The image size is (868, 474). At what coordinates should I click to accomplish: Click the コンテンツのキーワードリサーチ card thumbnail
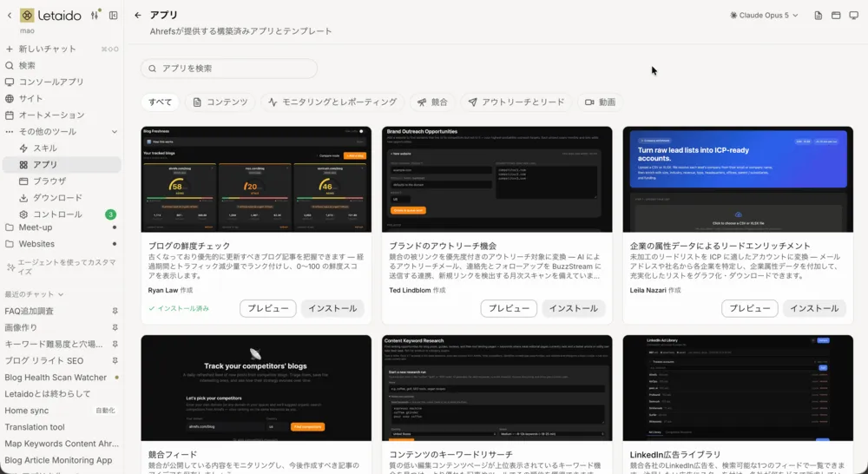tap(497, 387)
